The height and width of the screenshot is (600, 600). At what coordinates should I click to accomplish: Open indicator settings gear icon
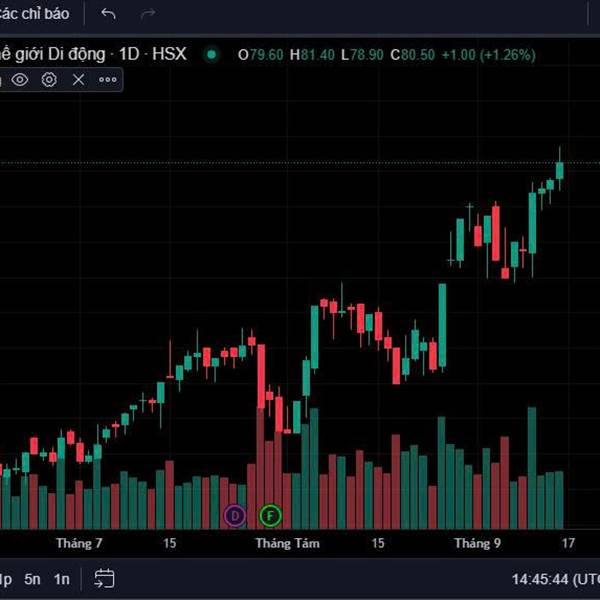point(49,80)
